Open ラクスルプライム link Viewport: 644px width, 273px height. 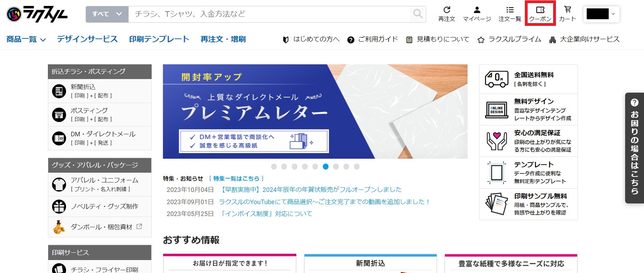pos(515,39)
